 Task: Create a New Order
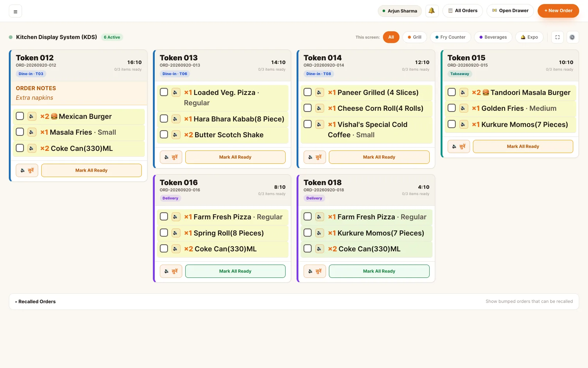point(558,11)
